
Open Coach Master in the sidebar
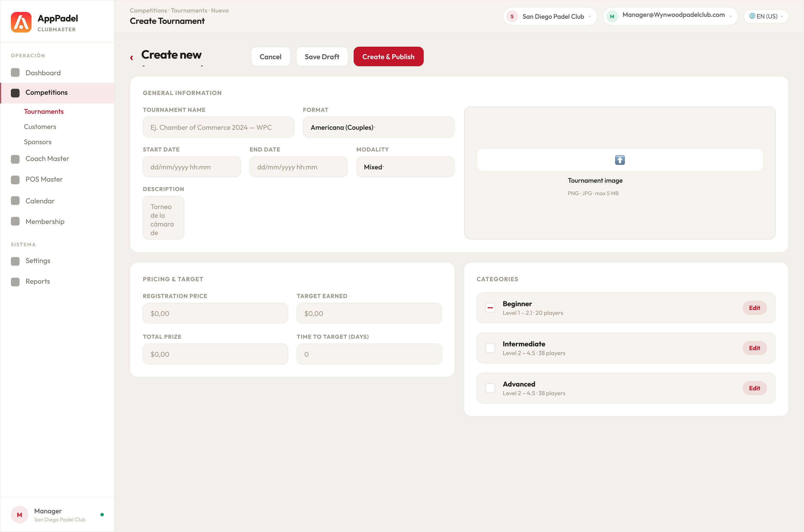(x=57, y=159)
